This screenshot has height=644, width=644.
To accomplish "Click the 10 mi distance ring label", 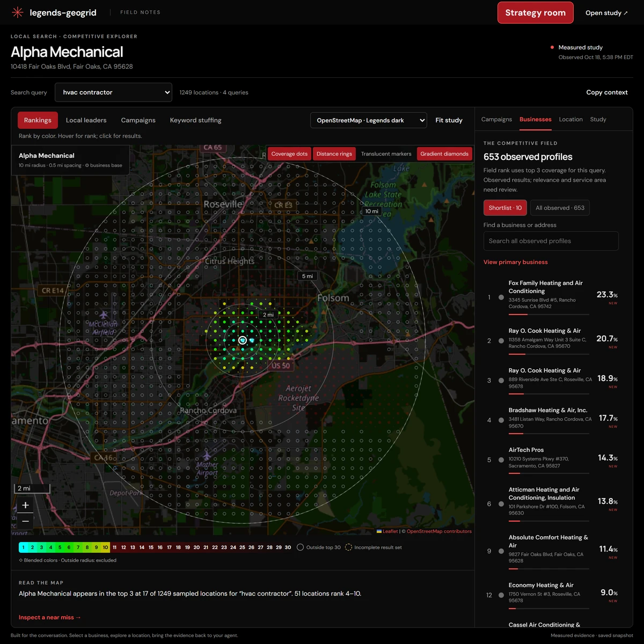I will (x=371, y=211).
